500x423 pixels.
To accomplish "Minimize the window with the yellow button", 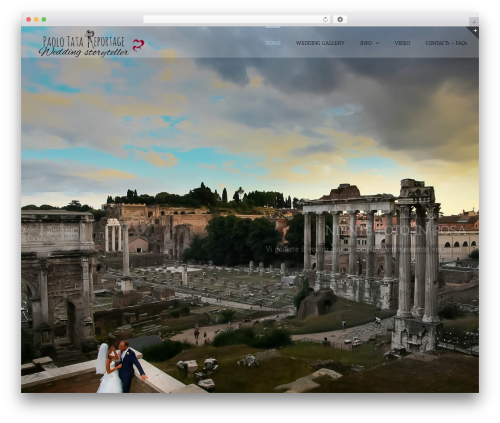I will click(36, 20).
